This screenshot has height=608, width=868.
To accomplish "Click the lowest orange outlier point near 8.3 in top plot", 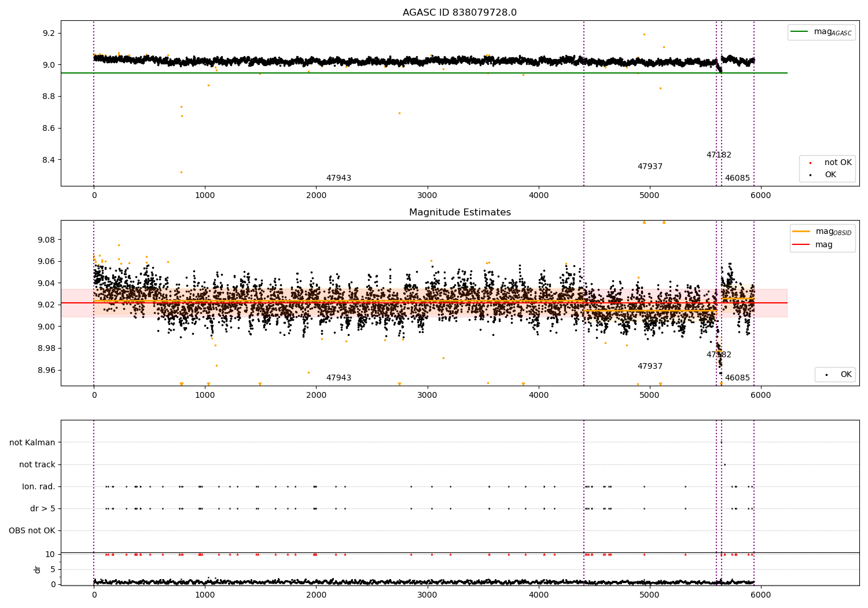I will [181, 172].
